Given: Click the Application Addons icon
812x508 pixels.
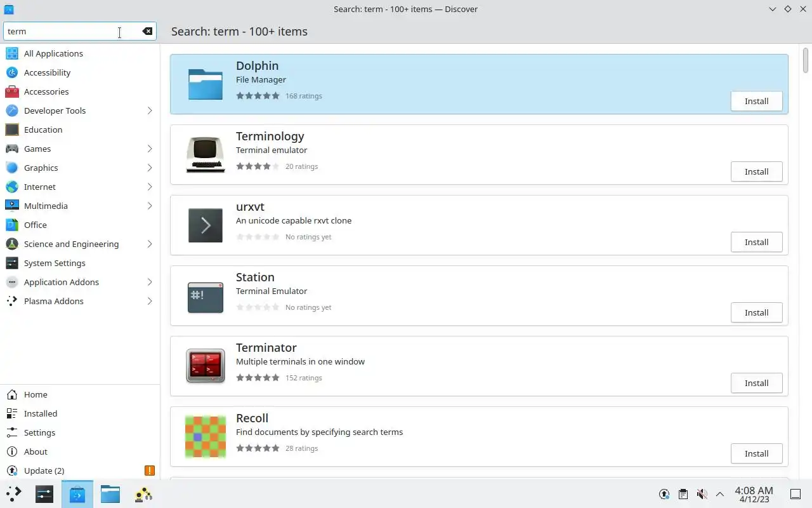Looking at the screenshot, I should tap(11, 282).
